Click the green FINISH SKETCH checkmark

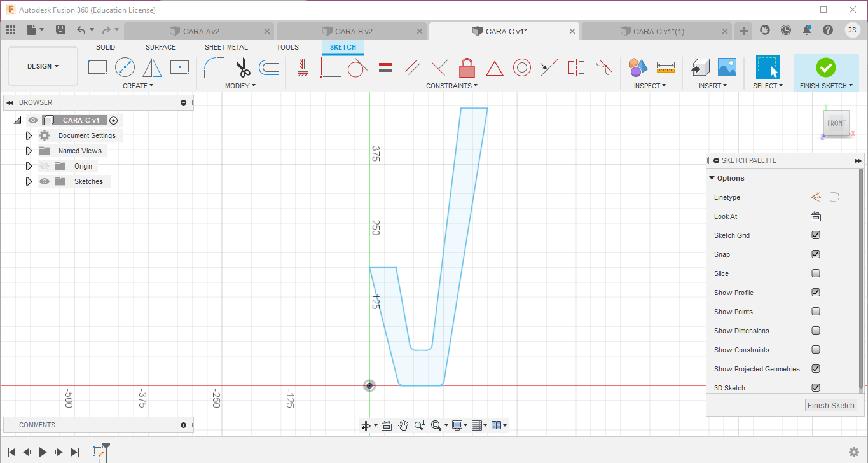[x=825, y=67]
